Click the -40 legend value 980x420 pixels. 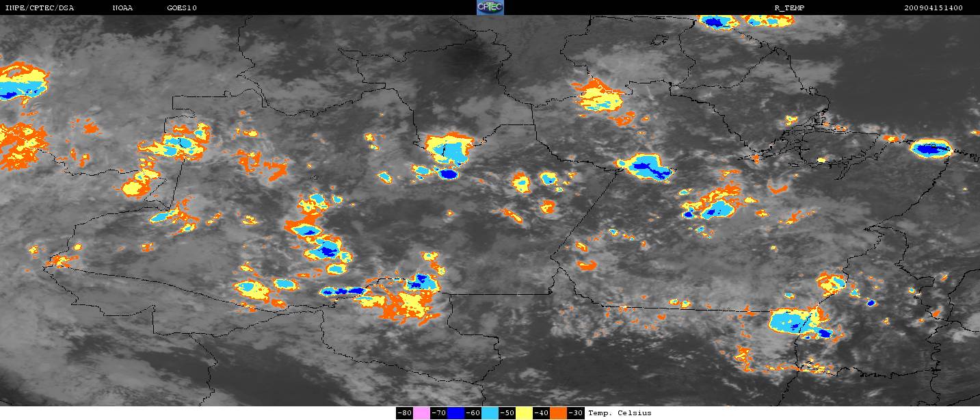542,413
